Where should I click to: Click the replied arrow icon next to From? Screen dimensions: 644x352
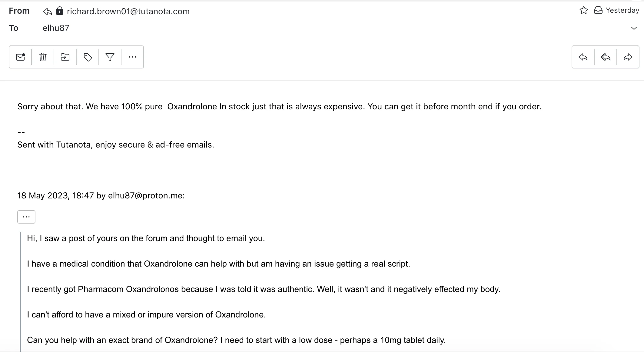[x=48, y=12]
